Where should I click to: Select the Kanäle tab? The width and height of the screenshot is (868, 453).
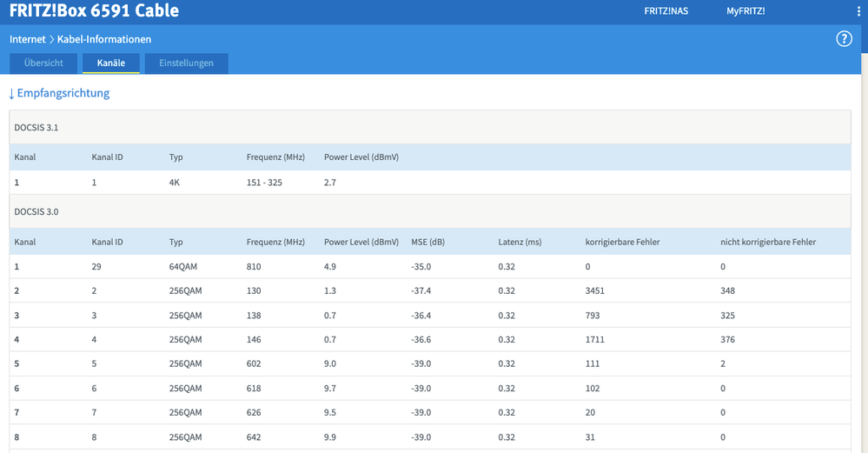(x=110, y=63)
